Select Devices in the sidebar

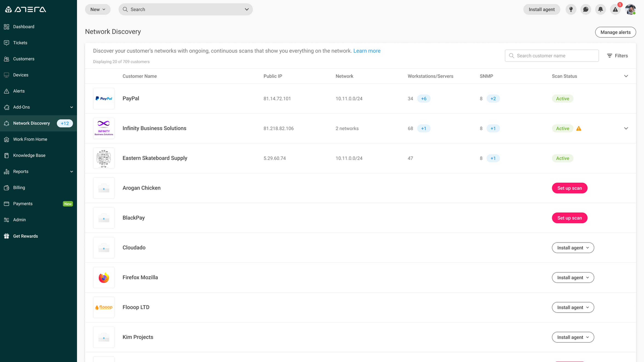(38, 75)
